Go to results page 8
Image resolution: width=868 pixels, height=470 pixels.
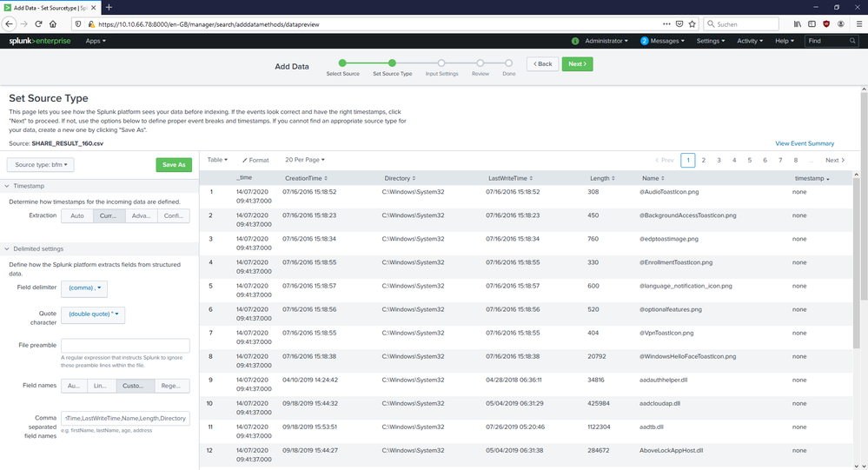pyautogui.click(x=796, y=160)
